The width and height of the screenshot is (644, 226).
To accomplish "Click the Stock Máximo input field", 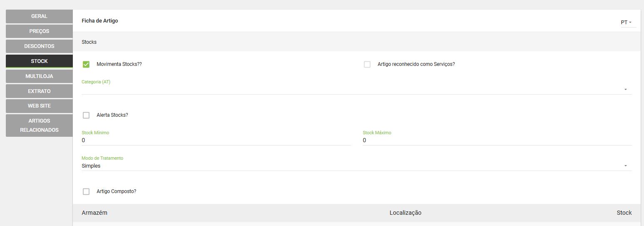I will (x=497, y=141).
